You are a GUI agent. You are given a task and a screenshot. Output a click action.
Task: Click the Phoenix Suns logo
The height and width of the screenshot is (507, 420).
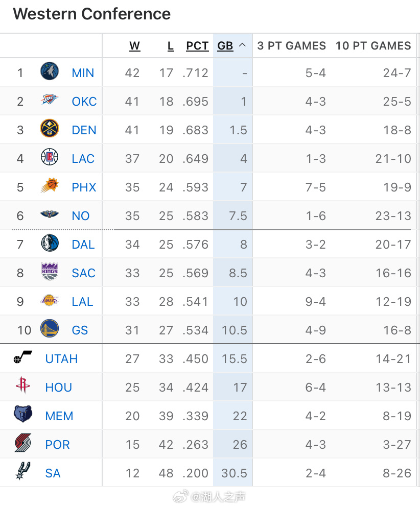(x=50, y=185)
